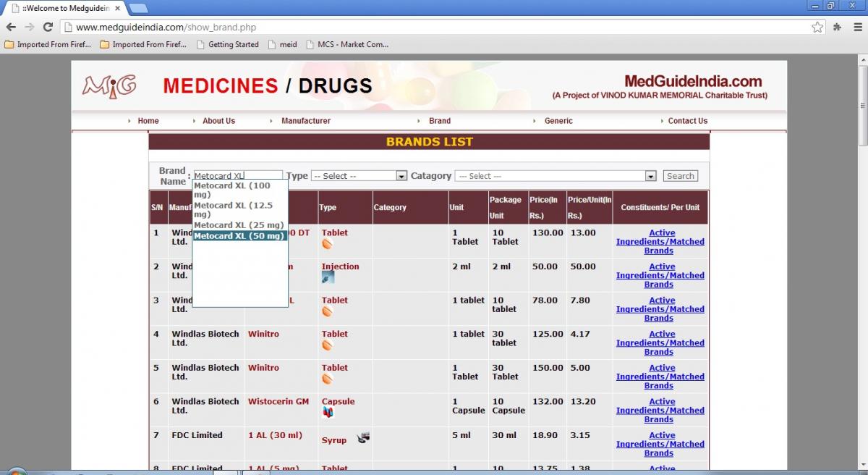Image resolution: width=868 pixels, height=475 pixels.
Task: Open Active Ingredients/Matched Brands for 125.00 Winitro row
Action: pos(660,343)
